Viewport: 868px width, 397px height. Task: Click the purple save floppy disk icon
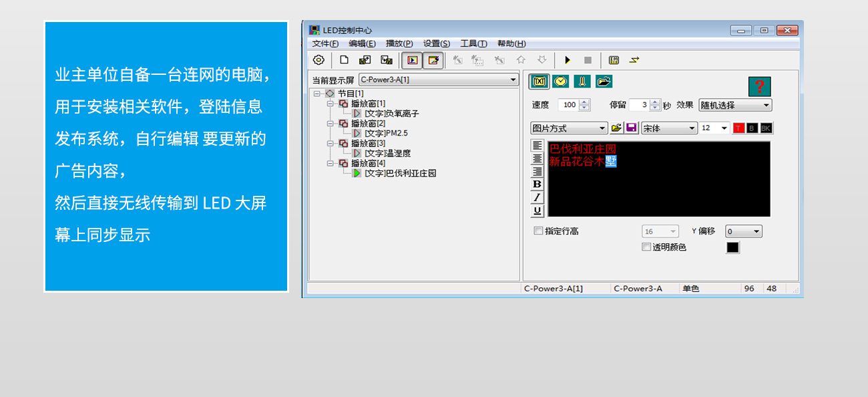631,128
